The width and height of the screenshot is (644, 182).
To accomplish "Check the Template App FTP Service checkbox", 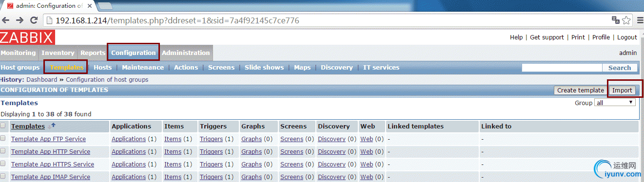I will coord(3,138).
